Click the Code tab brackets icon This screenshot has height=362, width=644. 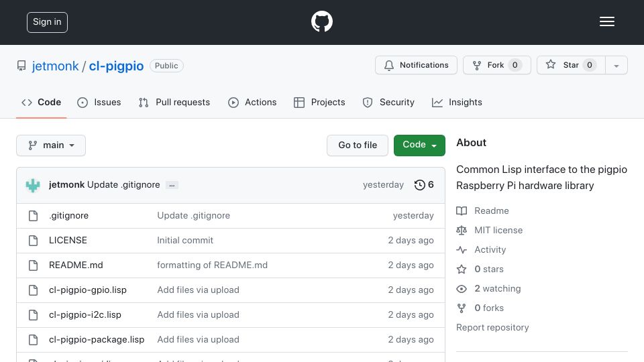pos(27,103)
